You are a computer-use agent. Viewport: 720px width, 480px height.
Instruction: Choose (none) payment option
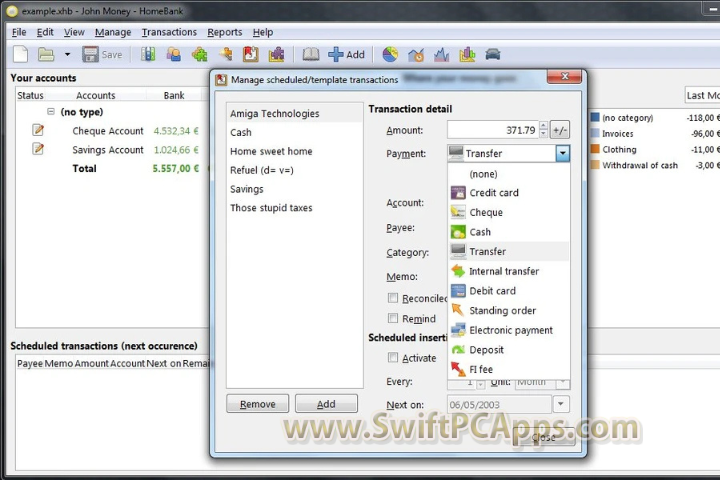[509, 174]
